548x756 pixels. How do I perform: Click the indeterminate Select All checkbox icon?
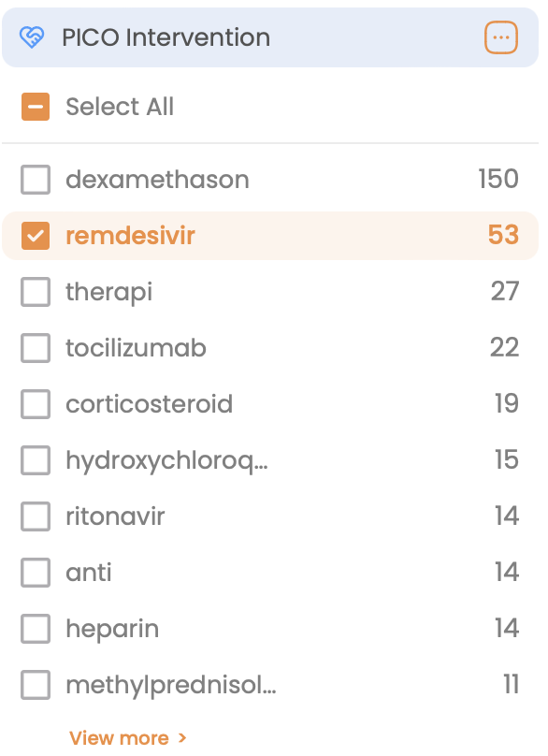[x=36, y=107]
